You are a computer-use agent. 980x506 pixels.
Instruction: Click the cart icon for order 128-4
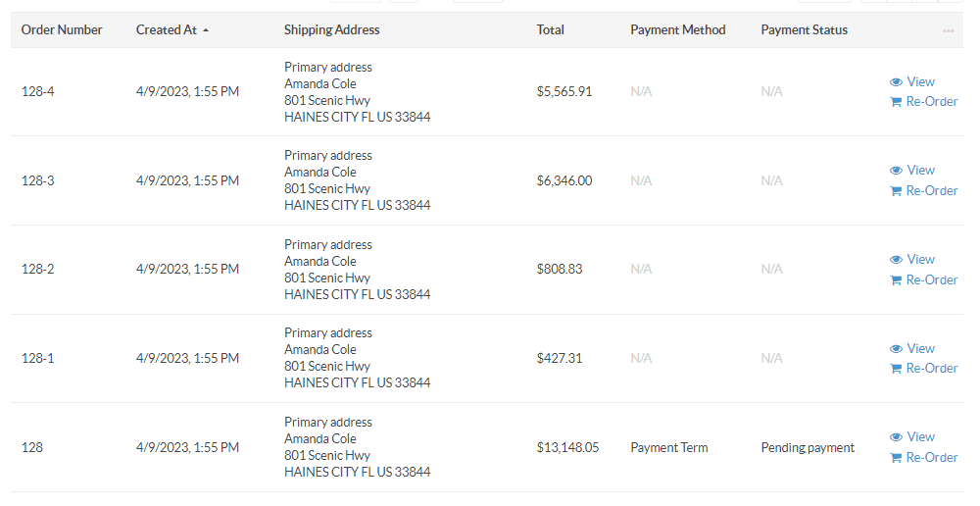point(896,102)
